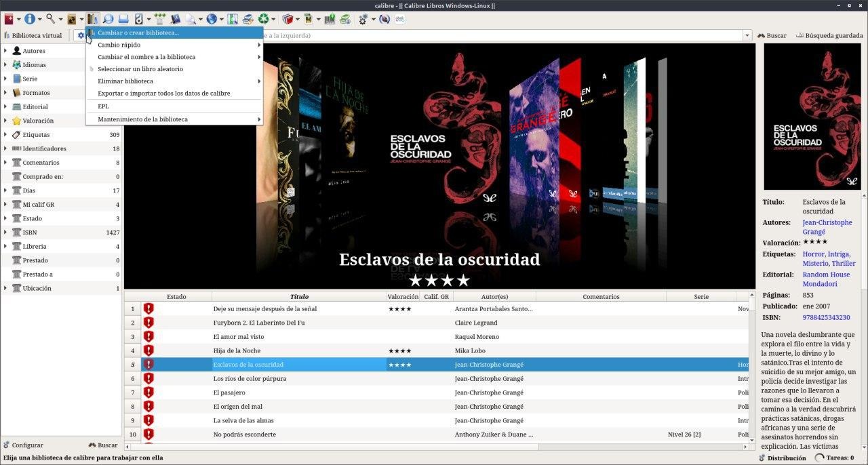Click the Autores person icon
The height and width of the screenshot is (465, 868).
[17, 51]
